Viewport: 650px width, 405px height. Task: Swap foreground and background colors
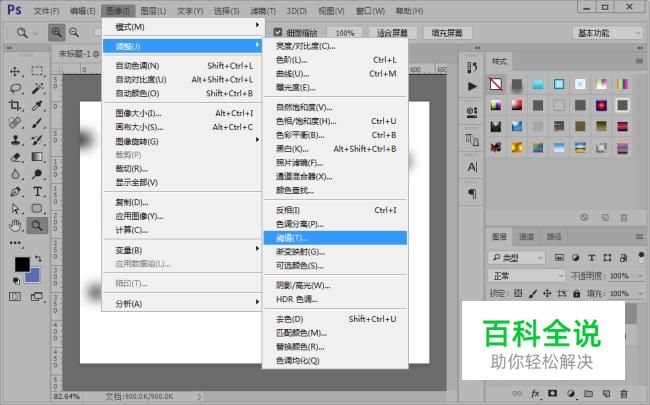point(38,259)
